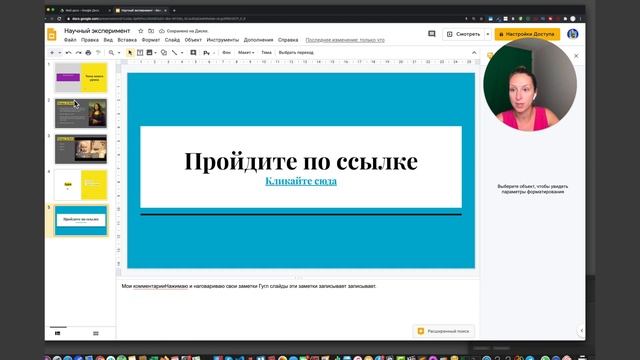Click the add comment toolbar icon
Viewport: 640px width, 360px height.
[x=193, y=53]
